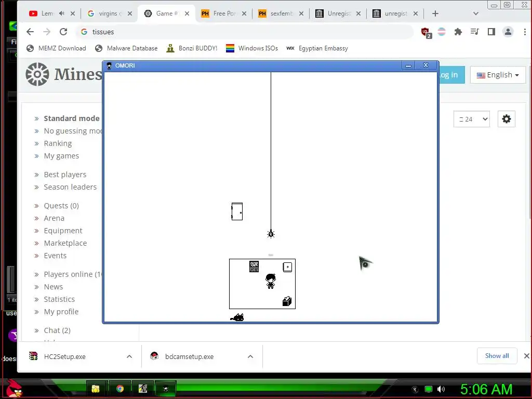Viewport: 532px width, 399px height.
Task: Click the hanging light bulb in OMORI
Action: (x=271, y=234)
